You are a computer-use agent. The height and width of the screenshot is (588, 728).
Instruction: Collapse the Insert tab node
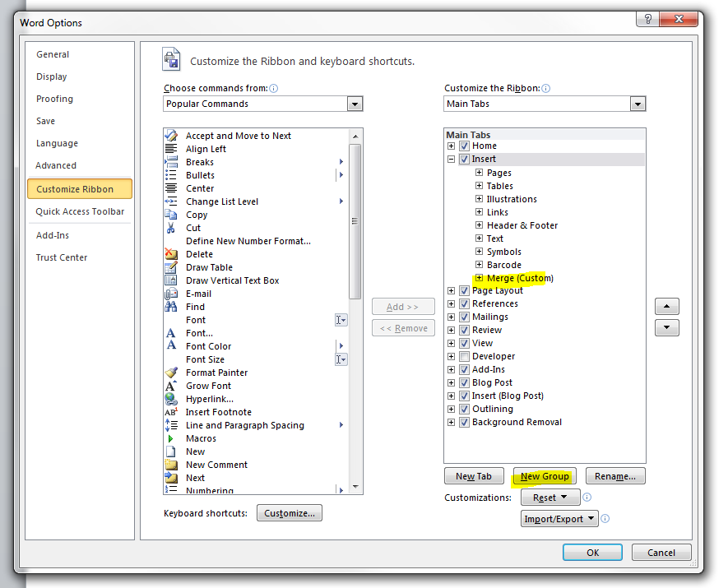click(x=451, y=160)
